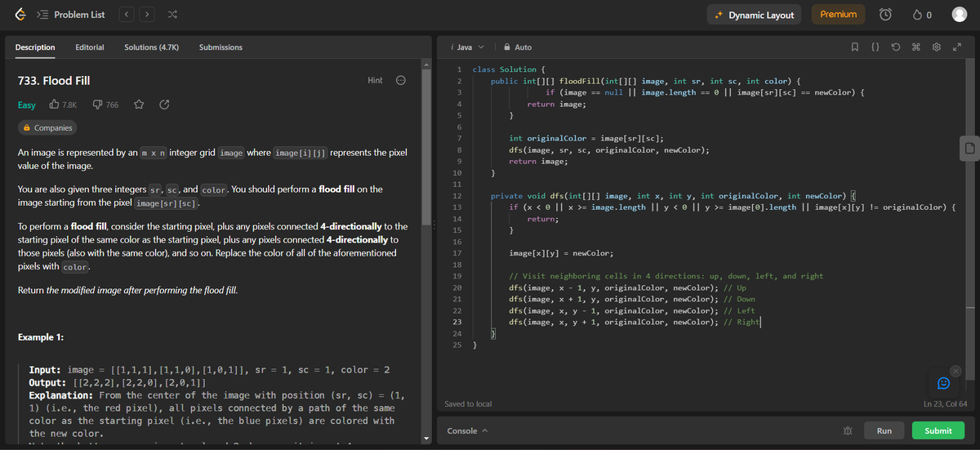Click the '// Left' dfs call on line 22
Image resolution: width=980 pixels, height=450 pixels.
tap(631, 310)
